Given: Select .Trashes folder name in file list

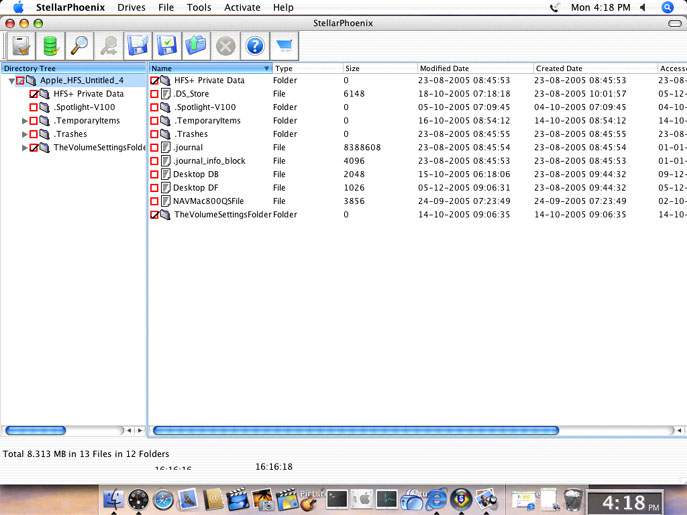Looking at the screenshot, I should pos(191,134).
